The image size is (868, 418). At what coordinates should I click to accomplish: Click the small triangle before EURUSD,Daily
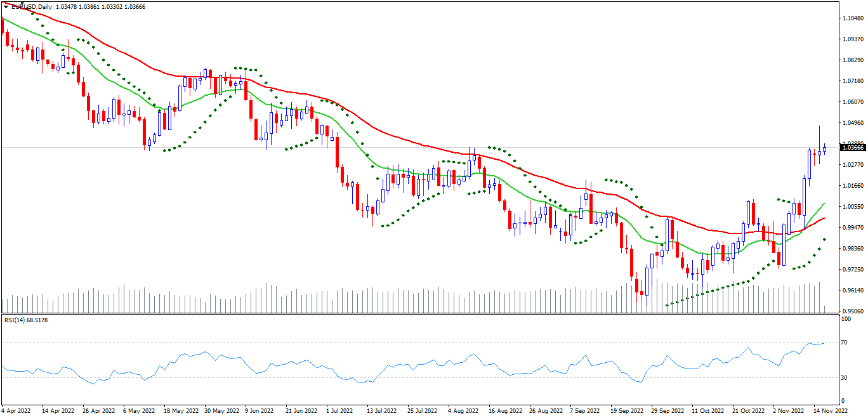coord(6,6)
